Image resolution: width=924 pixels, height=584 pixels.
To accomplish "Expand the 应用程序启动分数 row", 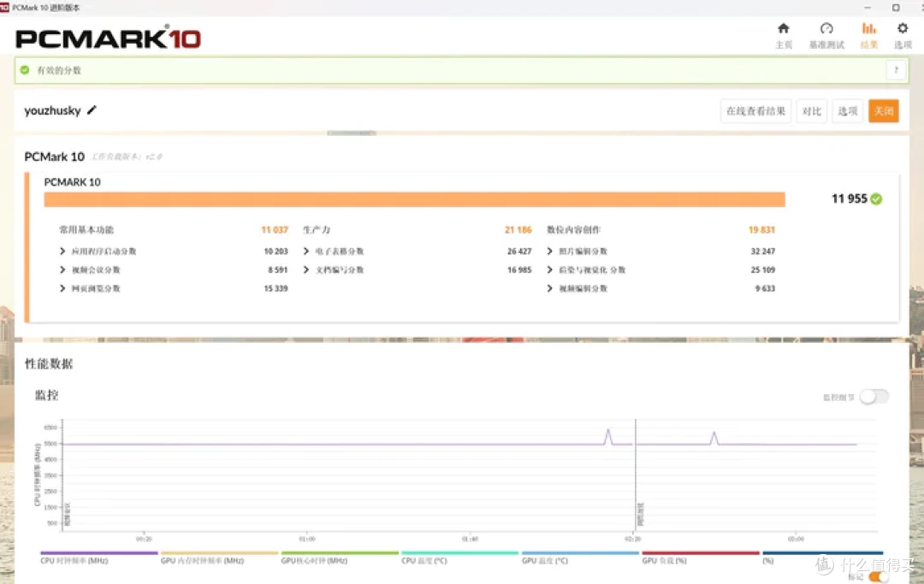I will click(62, 251).
